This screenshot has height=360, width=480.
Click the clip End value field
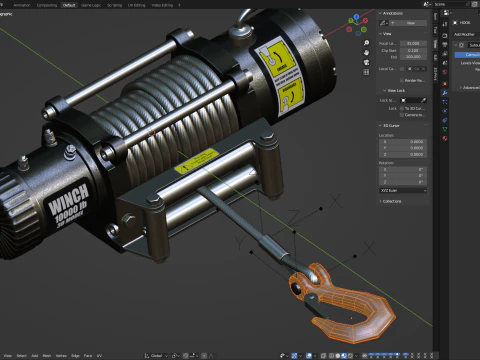point(413,57)
